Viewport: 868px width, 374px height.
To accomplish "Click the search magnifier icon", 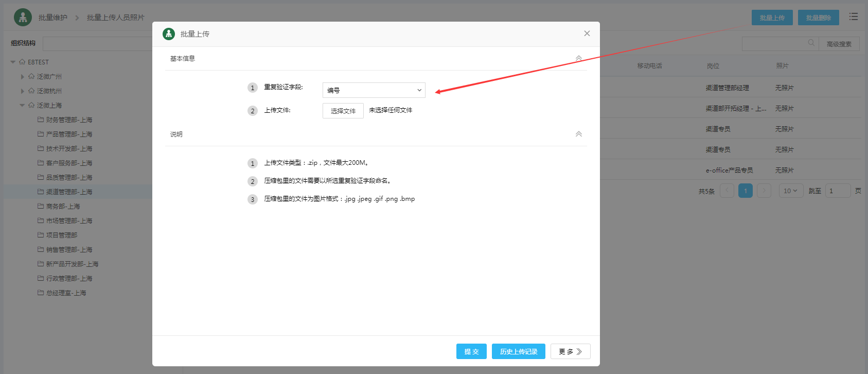I will tap(811, 43).
